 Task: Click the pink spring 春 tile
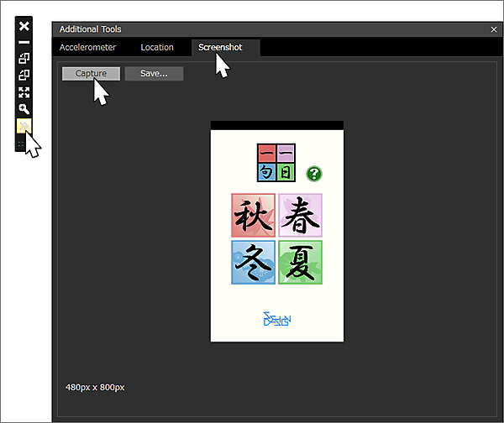pyautogui.click(x=300, y=215)
